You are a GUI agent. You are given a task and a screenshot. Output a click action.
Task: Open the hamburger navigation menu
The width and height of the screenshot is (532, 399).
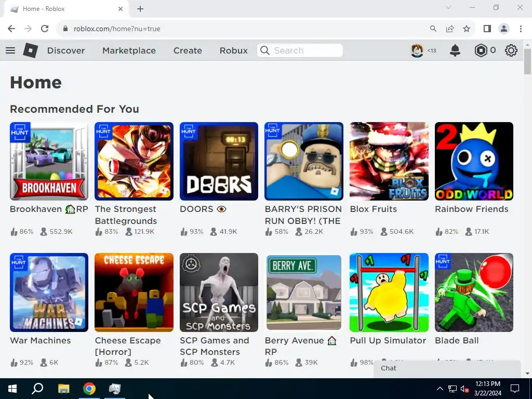10,50
